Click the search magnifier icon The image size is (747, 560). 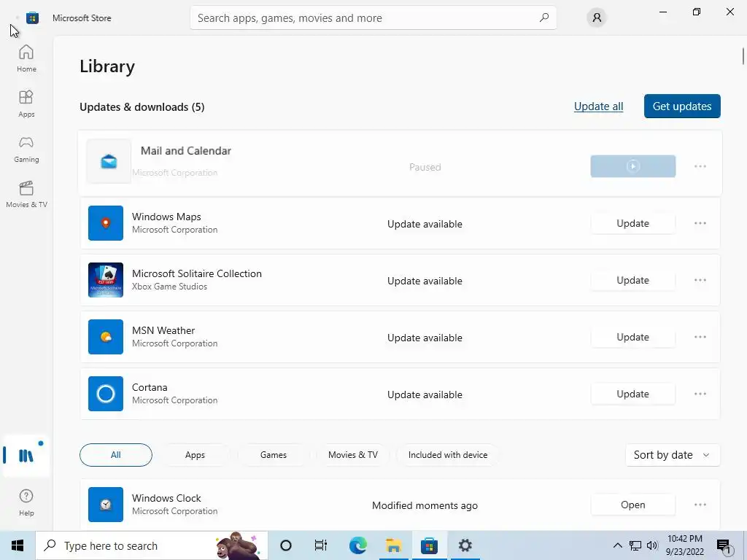(544, 17)
